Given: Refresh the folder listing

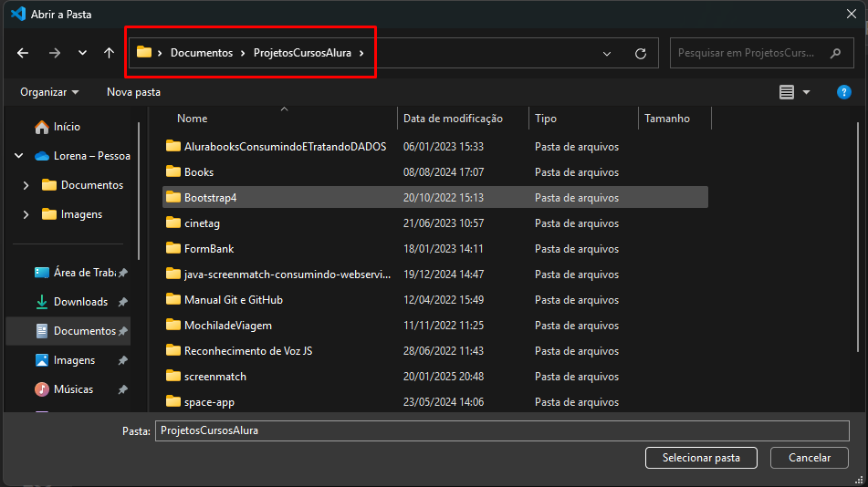Looking at the screenshot, I should click(x=641, y=54).
